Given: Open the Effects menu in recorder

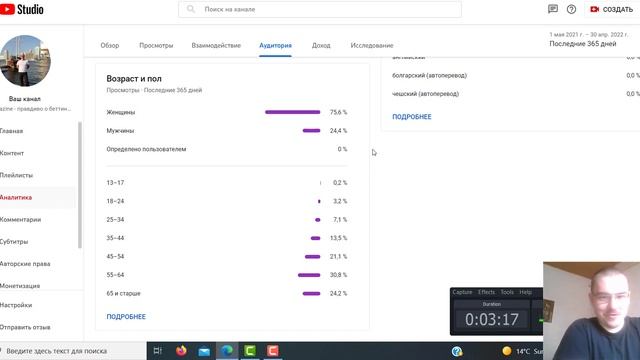Looking at the screenshot, I should click(x=486, y=292).
